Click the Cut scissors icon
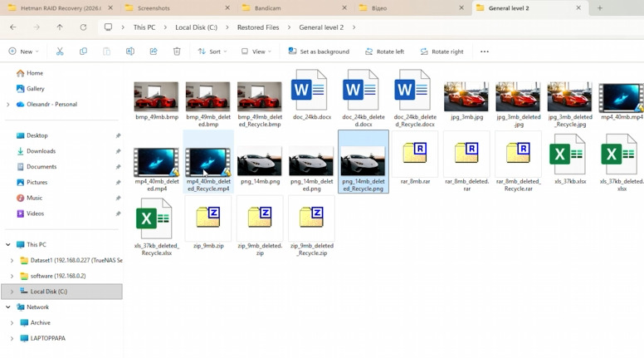Viewport: 644px width, 358px height. (x=60, y=51)
